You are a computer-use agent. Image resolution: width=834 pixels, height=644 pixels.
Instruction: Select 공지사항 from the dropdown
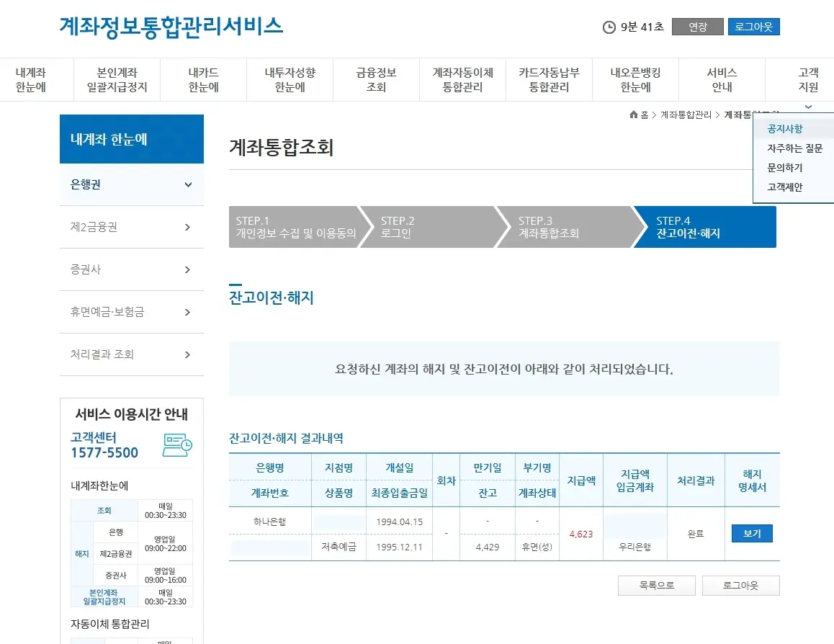[x=784, y=129]
